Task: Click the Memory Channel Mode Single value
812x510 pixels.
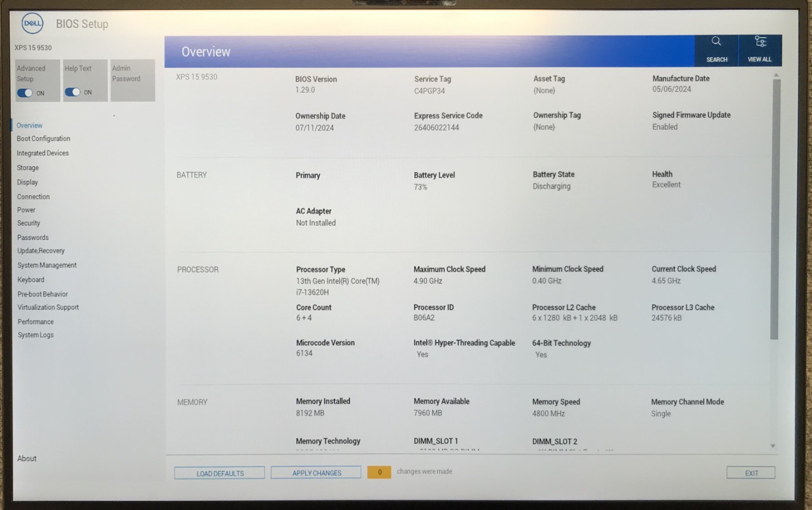Action: click(661, 413)
